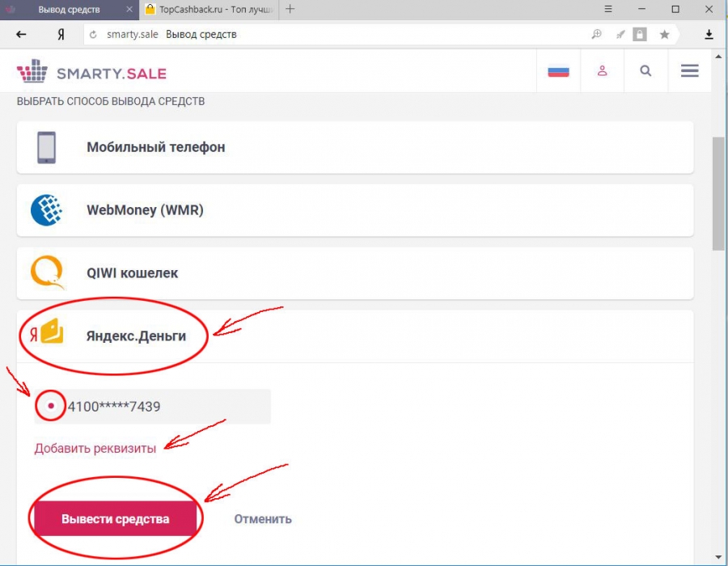Screen dimensions: 728x566
Task: Click the scrollbar up arrow
Action: (x=718, y=57)
